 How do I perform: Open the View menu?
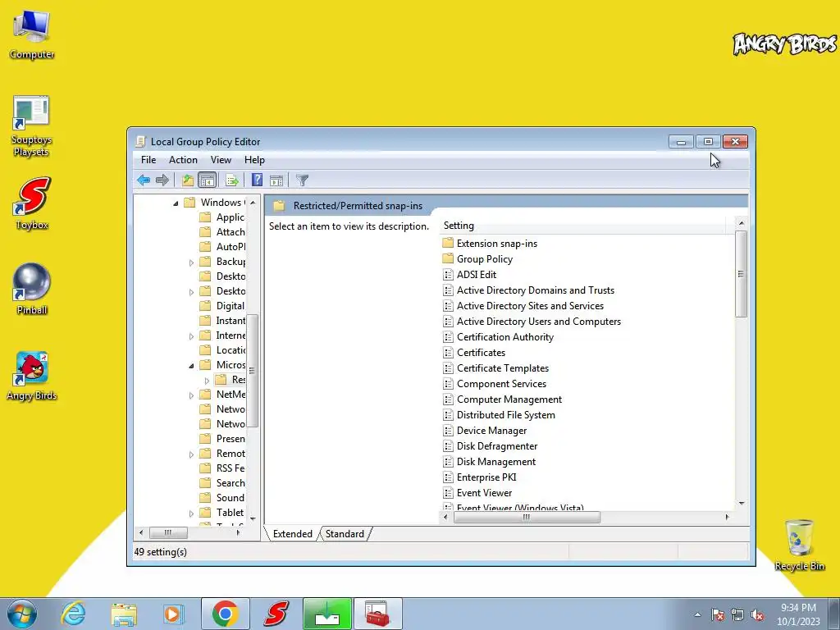[x=221, y=160]
